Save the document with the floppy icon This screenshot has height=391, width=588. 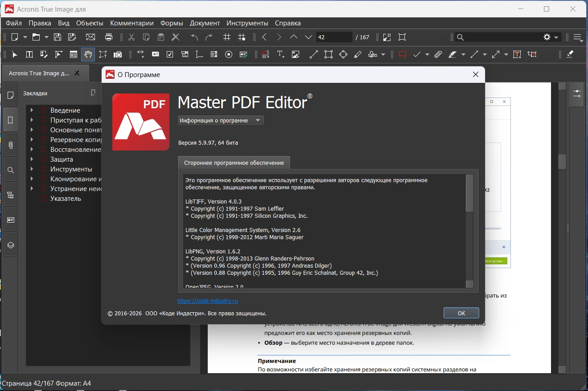click(x=58, y=37)
